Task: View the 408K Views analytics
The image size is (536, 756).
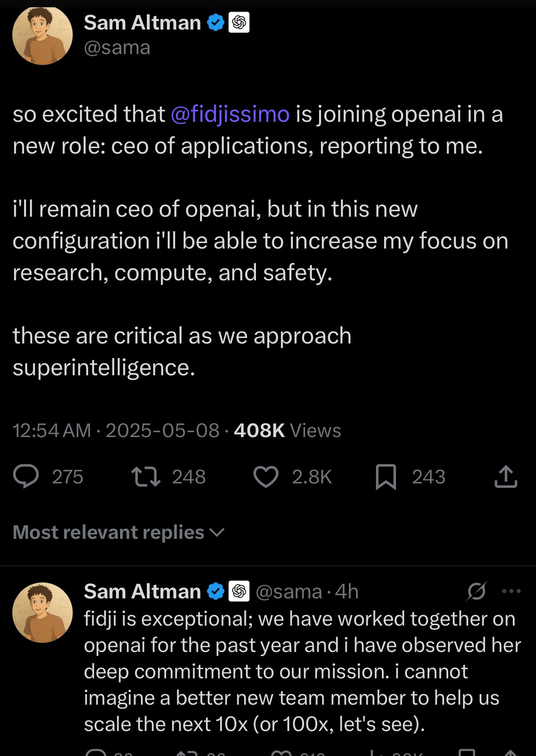Action: click(x=287, y=430)
